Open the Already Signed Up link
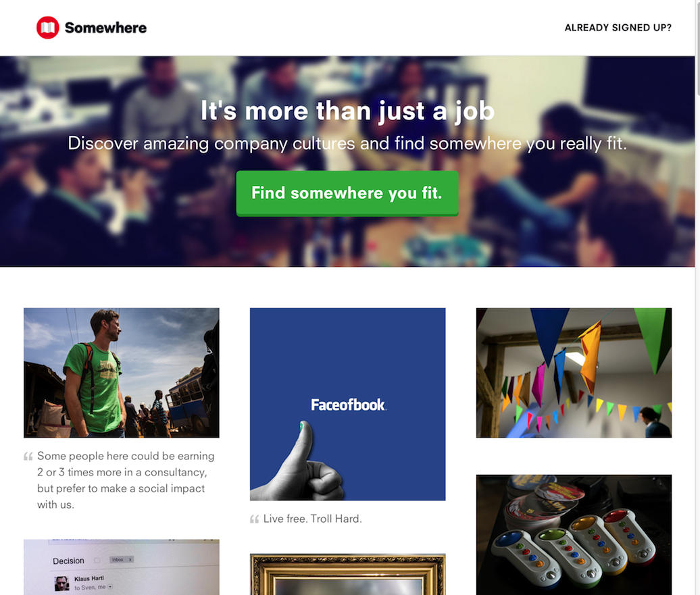Viewport: 700px width, 595px height. click(x=618, y=28)
